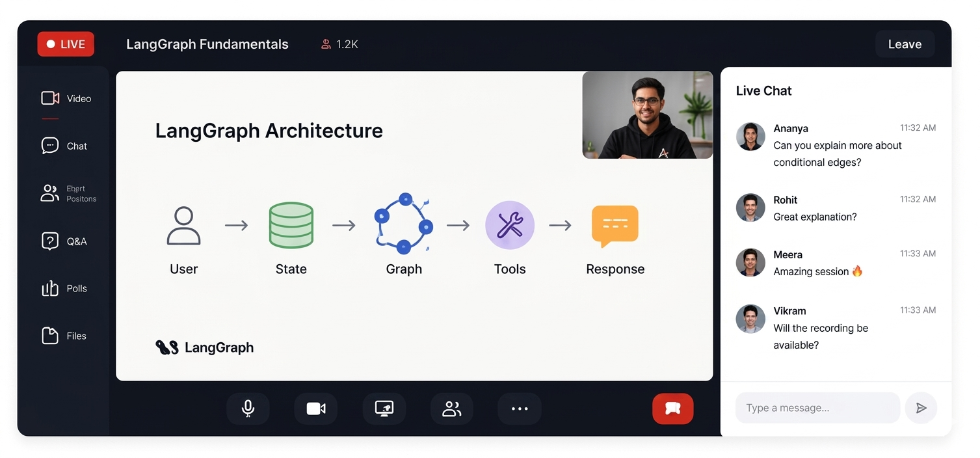Image resolution: width=980 pixels, height=458 pixels.
Task: Click the people sidebar icon
Action: (50, 193)
